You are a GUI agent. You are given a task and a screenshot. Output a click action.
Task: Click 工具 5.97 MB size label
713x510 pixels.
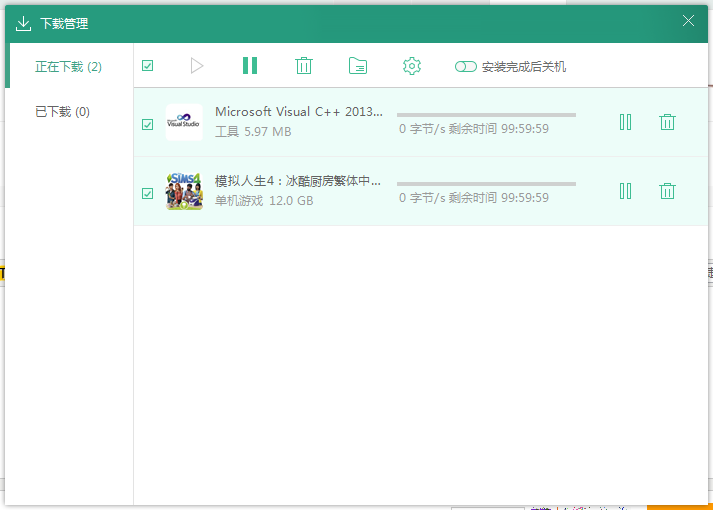[x=253, y=132]
